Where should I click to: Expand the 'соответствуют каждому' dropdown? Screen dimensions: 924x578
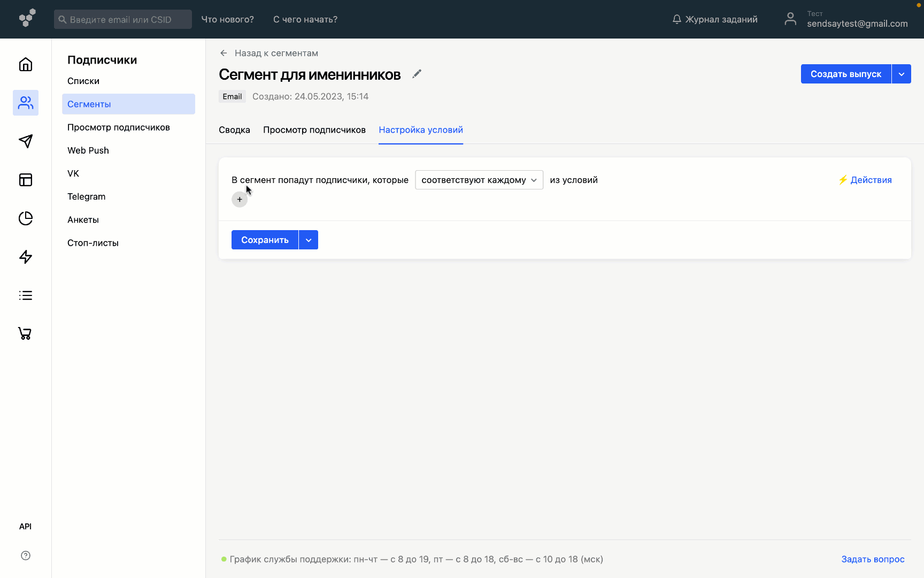pyautogui.click(x=479, y=180)
